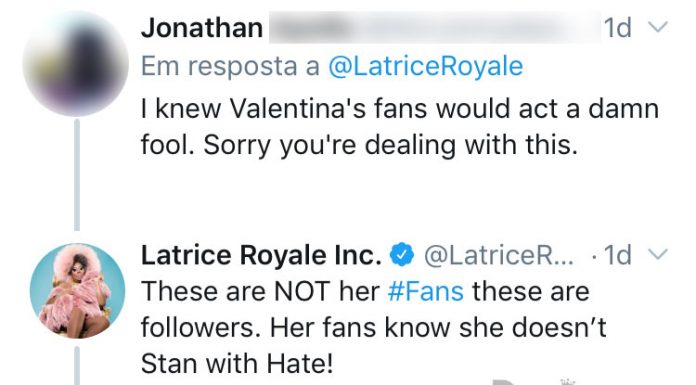Viewport: 696px width, 385px height.
Task: Open the @LatriceR... handle
Action: click(499, 255)
